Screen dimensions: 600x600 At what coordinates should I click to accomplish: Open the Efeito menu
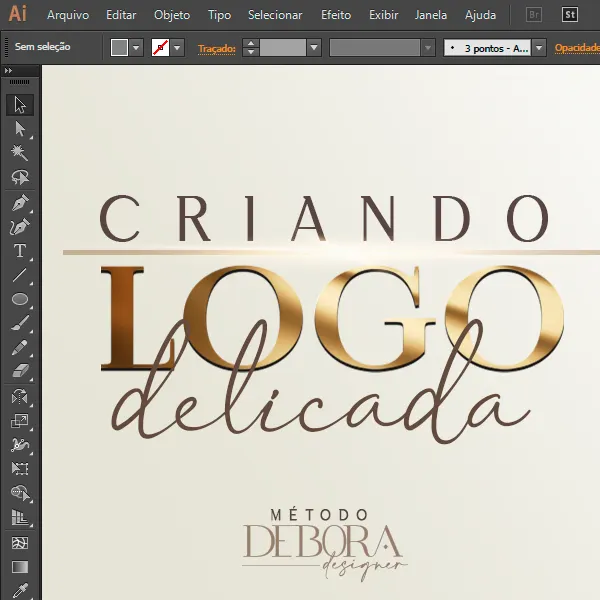336,15
